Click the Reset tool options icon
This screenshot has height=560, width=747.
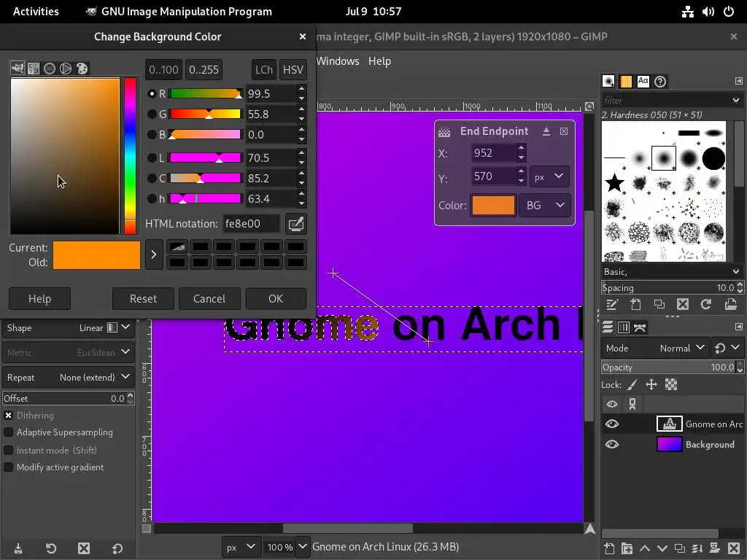click(117, 548)
